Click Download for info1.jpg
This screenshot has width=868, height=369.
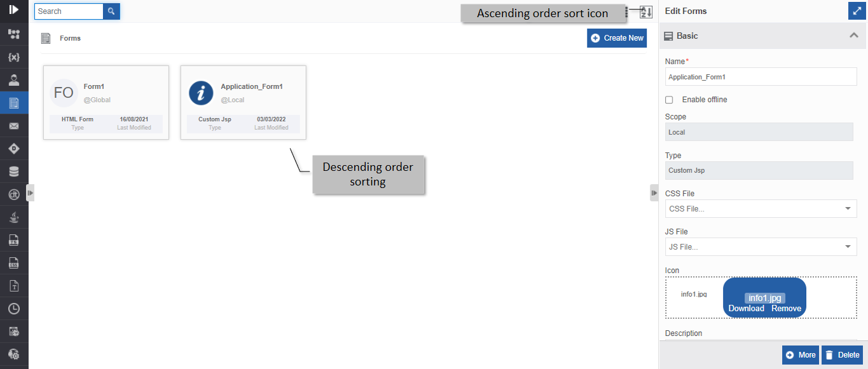point(746,309)
